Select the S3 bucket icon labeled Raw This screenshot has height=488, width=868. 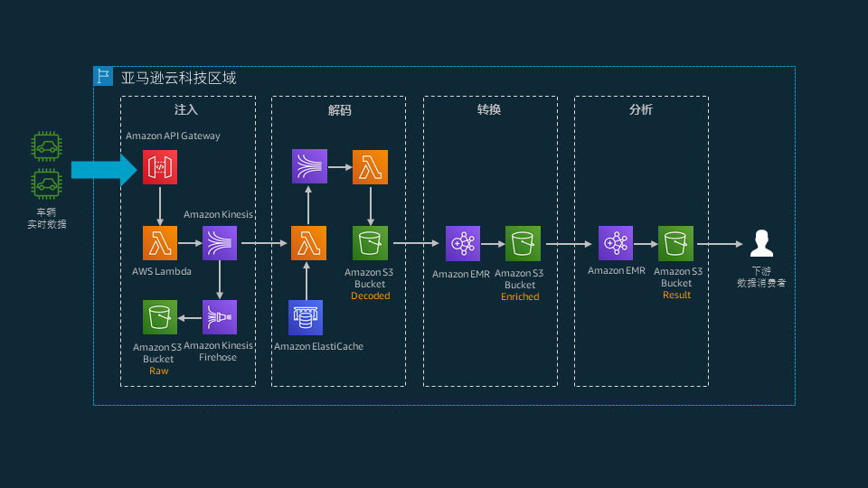(x=160, y=317)
